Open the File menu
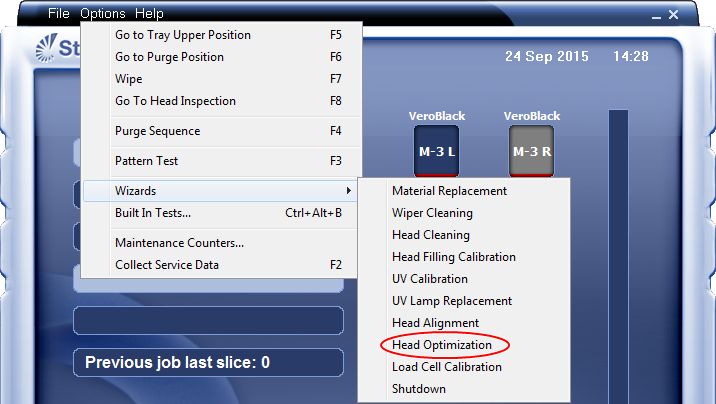The height and width of the screenshot is (404, 716). pos(58,14)
